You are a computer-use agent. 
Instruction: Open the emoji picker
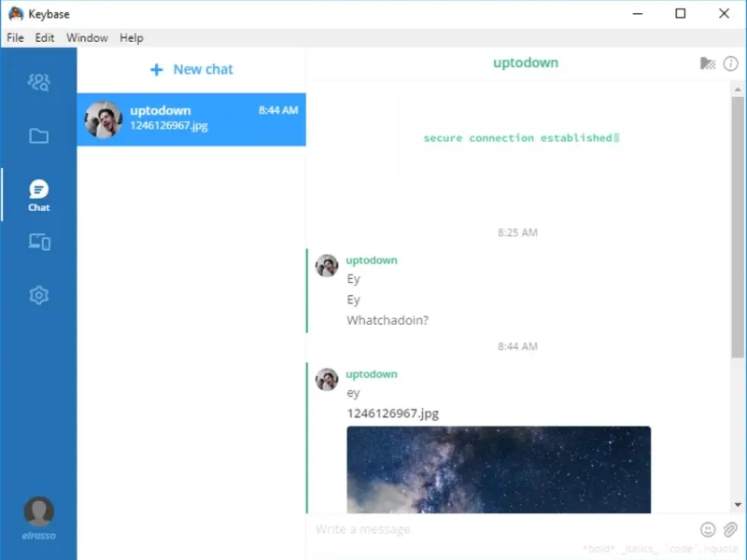click(x=708, y=529)
